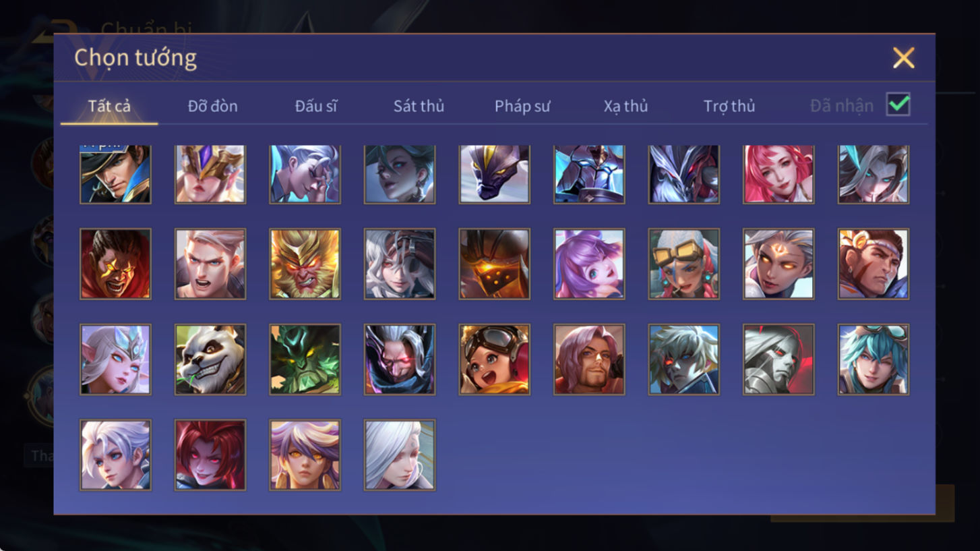Select the Monkey King hero portrait
The height and width of the screenshot is (551, 980).
pyautogui.click(x=305, y=264)
